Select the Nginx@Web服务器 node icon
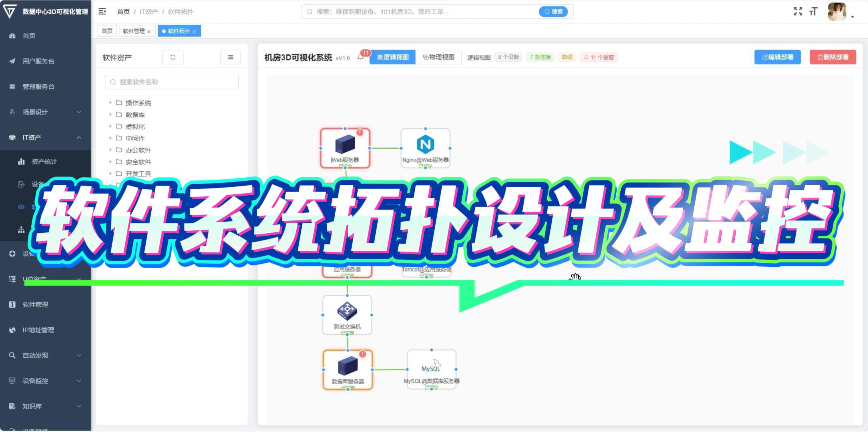 coord(425,144)
